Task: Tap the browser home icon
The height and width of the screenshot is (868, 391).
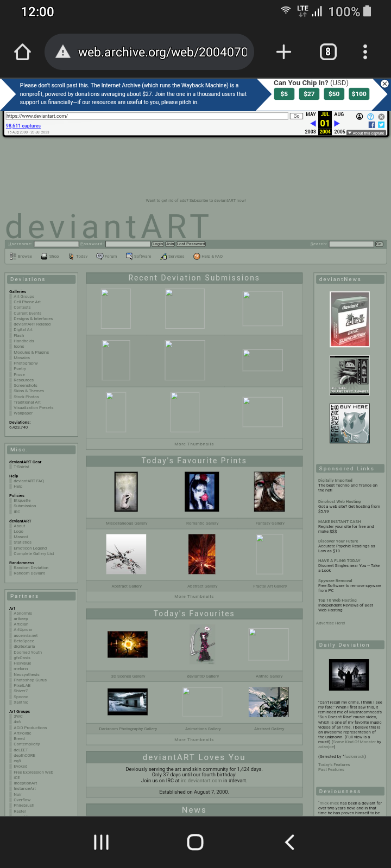Action: 22,52
